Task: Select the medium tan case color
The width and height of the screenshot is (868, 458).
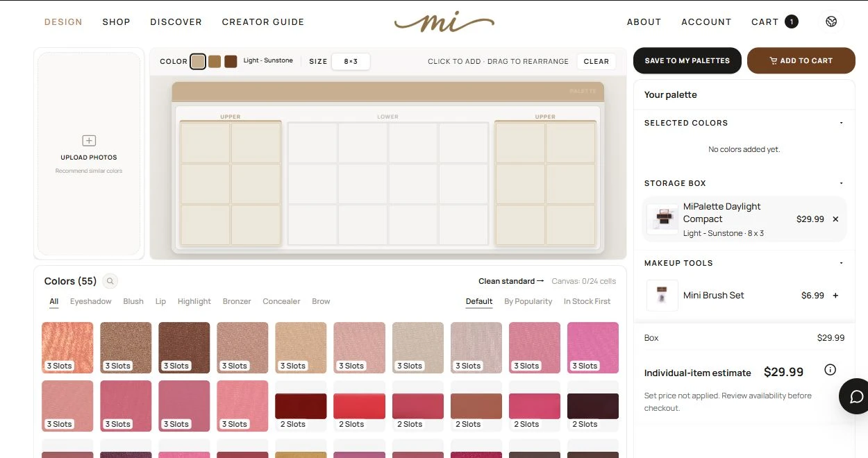Action: click(x=215, y=61)
